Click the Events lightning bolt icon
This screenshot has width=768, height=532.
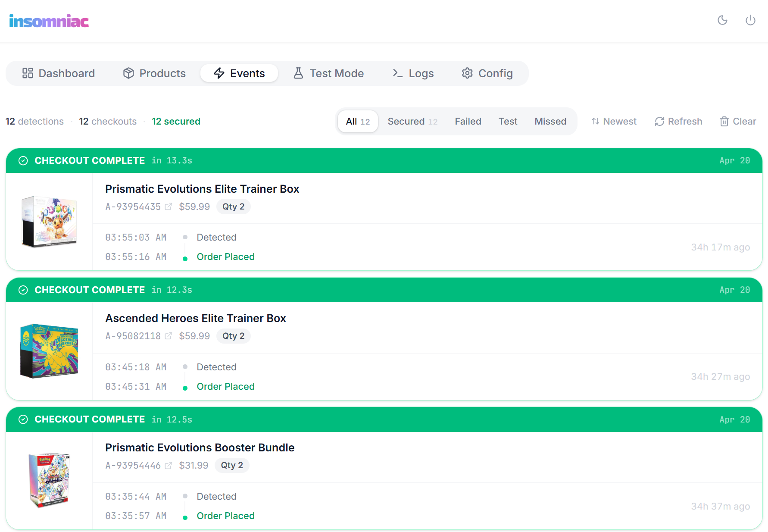pyautogui.click(x=219, y=73)
